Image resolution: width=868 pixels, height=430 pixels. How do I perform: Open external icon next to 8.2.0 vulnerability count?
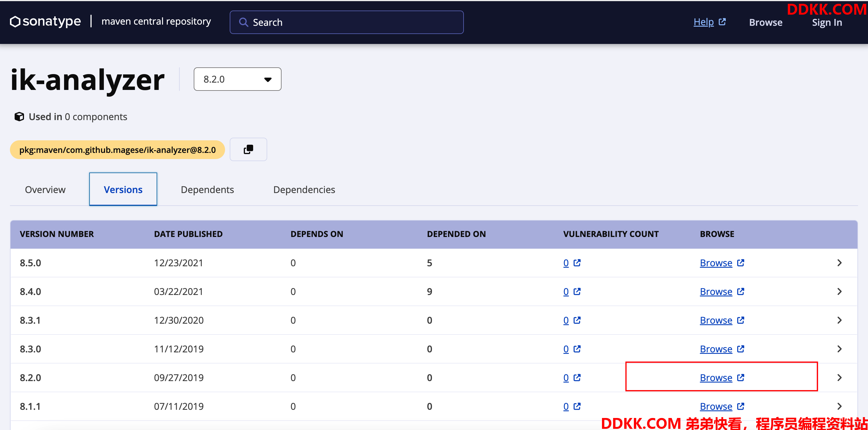577,377
